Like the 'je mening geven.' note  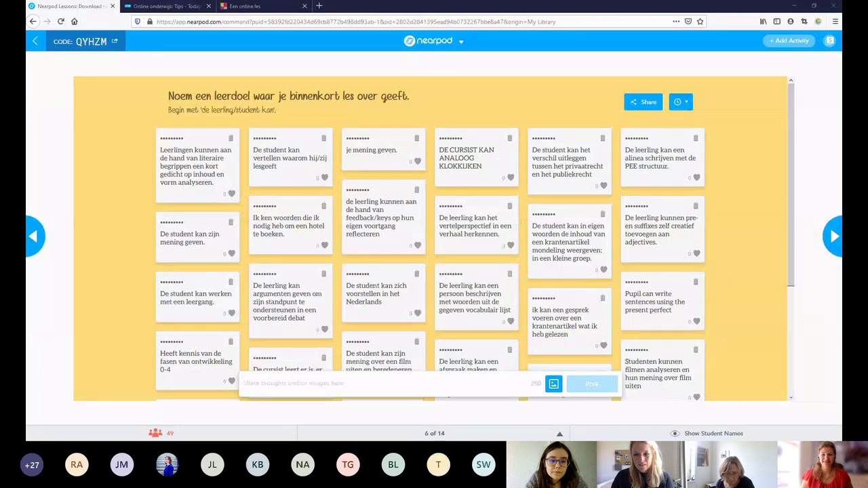[x=418, y=161]
